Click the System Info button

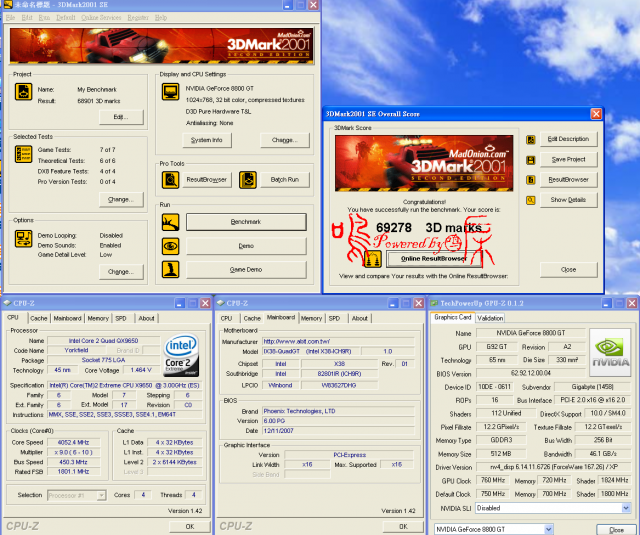(207, 140)
